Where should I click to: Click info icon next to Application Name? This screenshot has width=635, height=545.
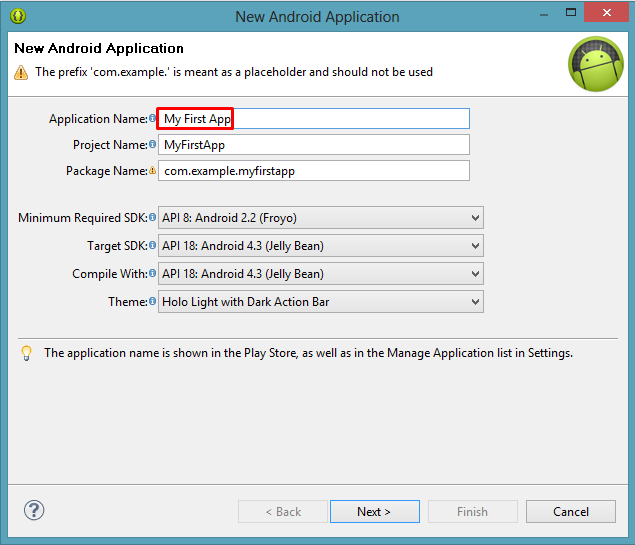(x=152, y=118)
